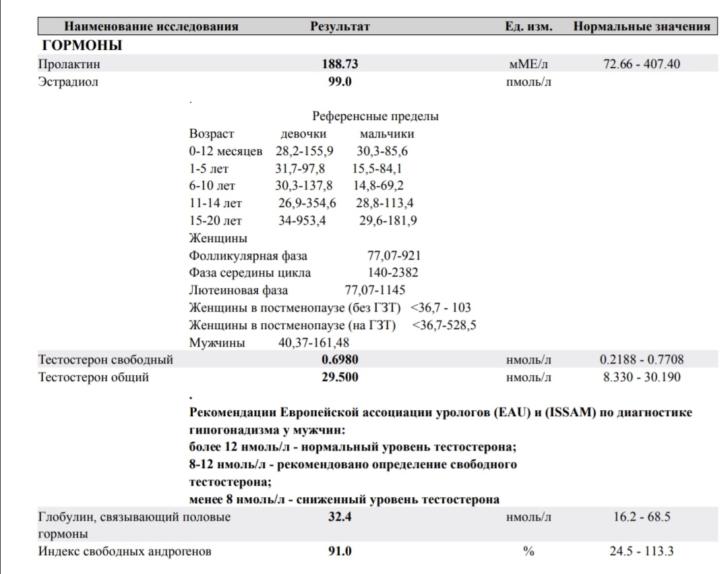The image size is (728, 574).
Task: Click the 'Результат' column header
Action: 340,27
